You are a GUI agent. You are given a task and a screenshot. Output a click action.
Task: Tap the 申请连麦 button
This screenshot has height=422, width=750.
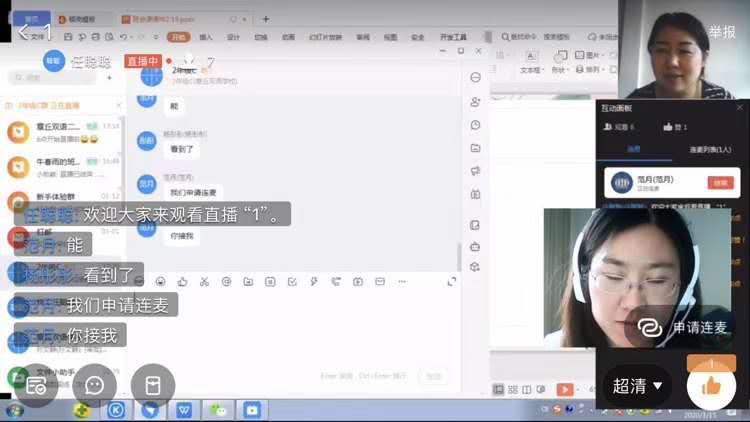[x=682, y=327]
